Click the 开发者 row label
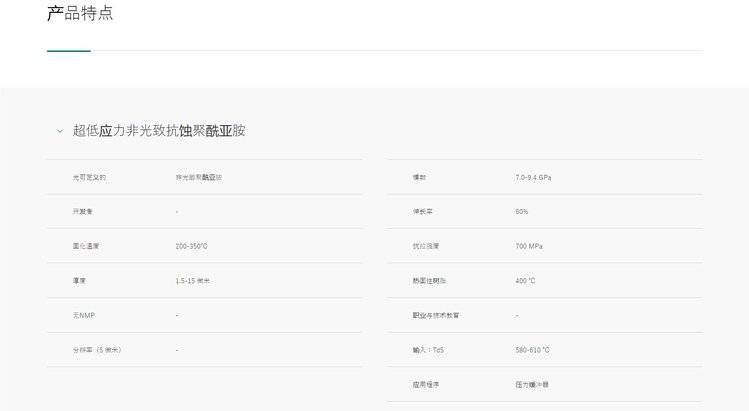Viewport: 749px width, 411px height. (82, 212)
